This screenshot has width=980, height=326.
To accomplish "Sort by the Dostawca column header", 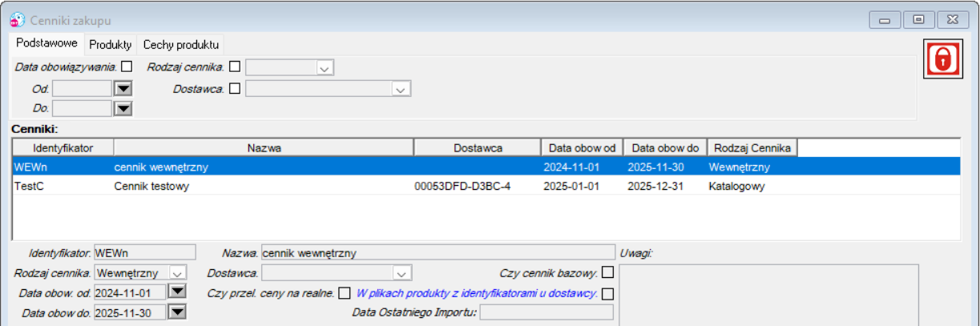I will pos(478,147).
